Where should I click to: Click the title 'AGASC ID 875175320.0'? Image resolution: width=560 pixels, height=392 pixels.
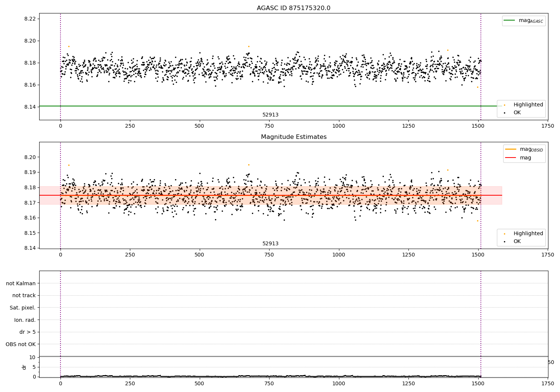[293, 8]
